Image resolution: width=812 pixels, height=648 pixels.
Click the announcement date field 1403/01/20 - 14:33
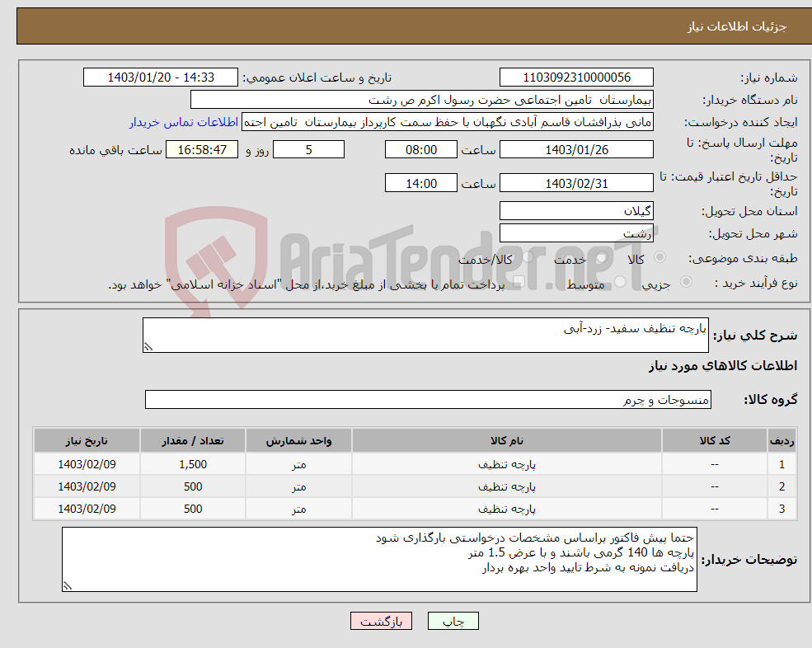161,77
